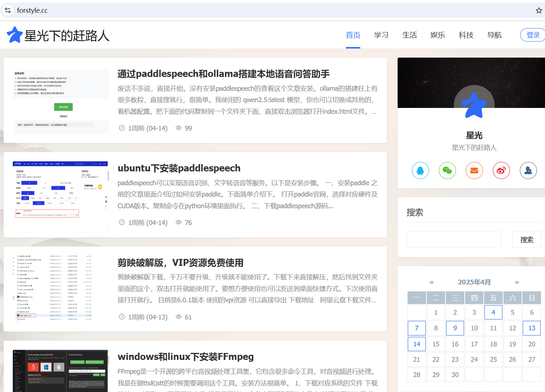Open the 生活 menu item

click(x=410, y=35)
